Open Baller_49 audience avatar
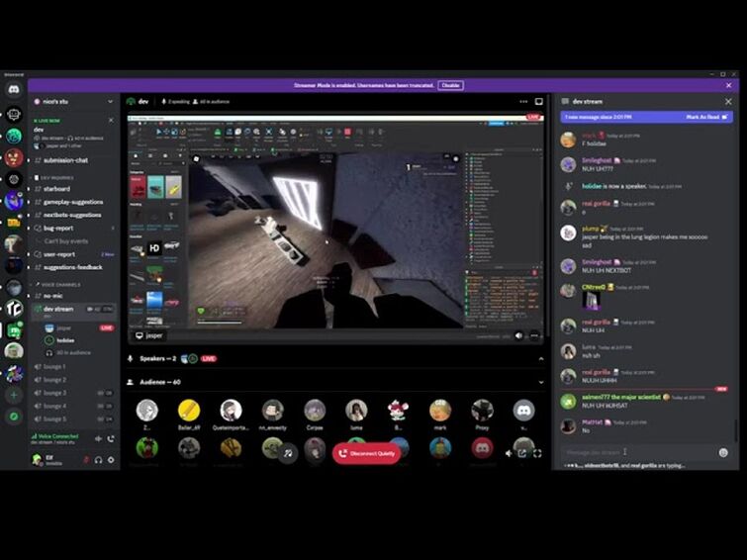747x560 pixels. click(x=189, y=410)
